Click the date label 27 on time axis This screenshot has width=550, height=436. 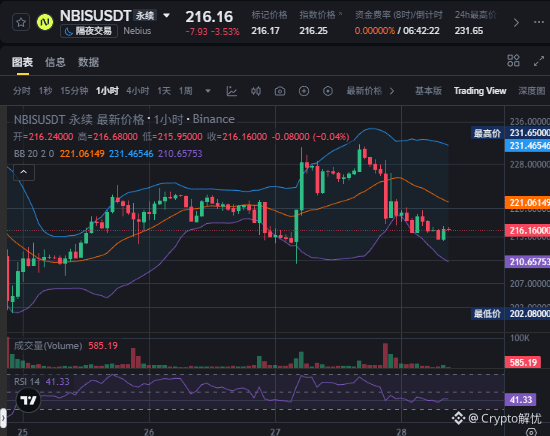click(275, 432)
